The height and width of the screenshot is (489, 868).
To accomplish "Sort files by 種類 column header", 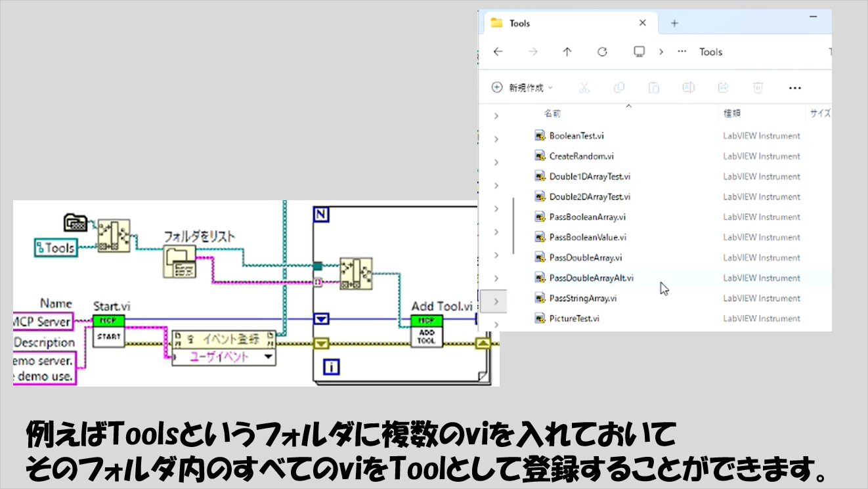I will pyautogui.click(x=732, y=114).
